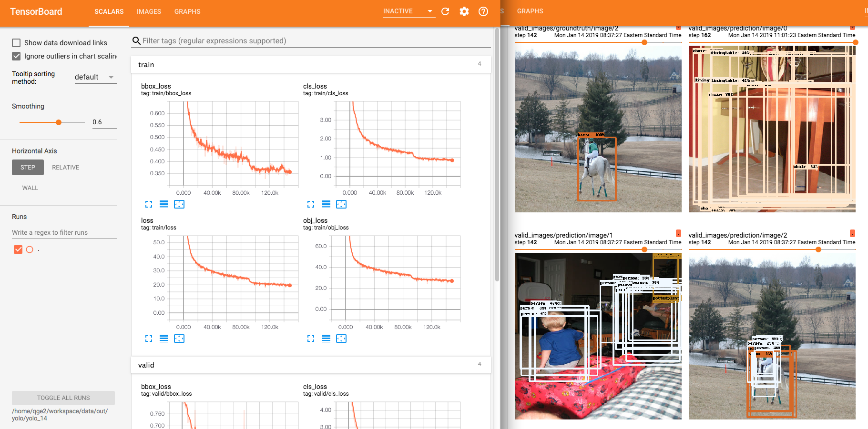Collapse the valid scalars section
868x429 pixels.
click(x=311, y=365)
